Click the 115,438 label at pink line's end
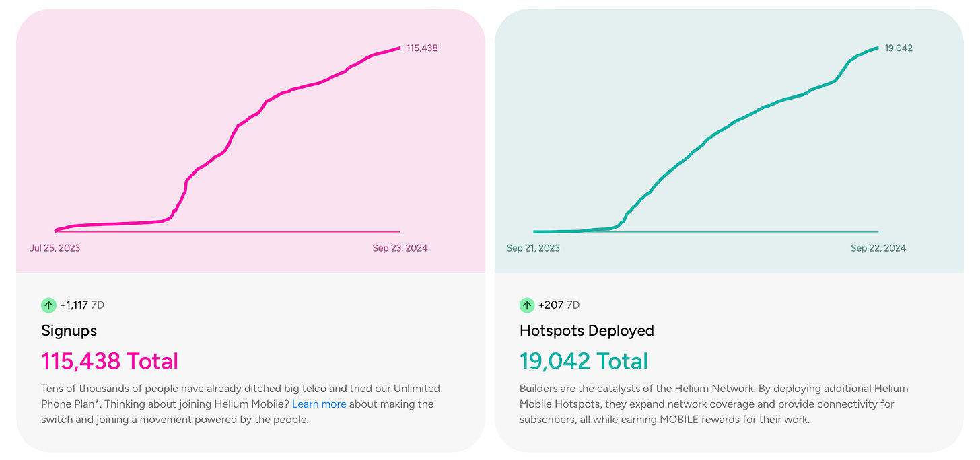Viewport: 980px width, 460px height. click(x=422, y=48)
